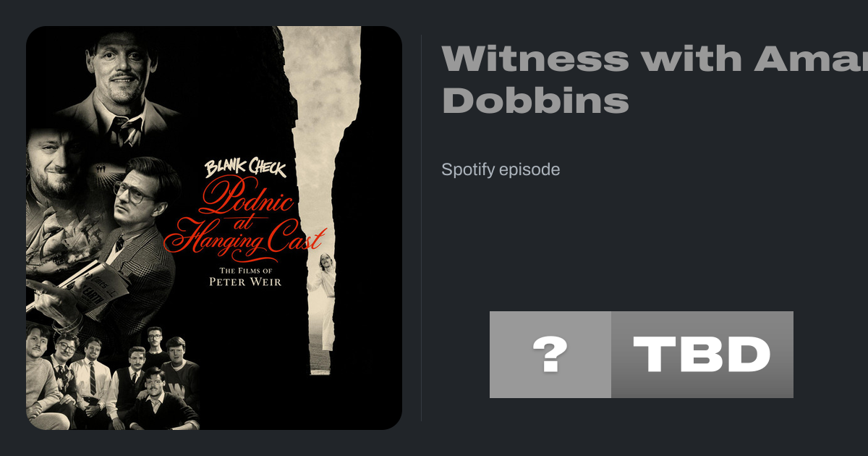
Task: Click the Blank Check logo on cover
Action: tap(245, 169)
